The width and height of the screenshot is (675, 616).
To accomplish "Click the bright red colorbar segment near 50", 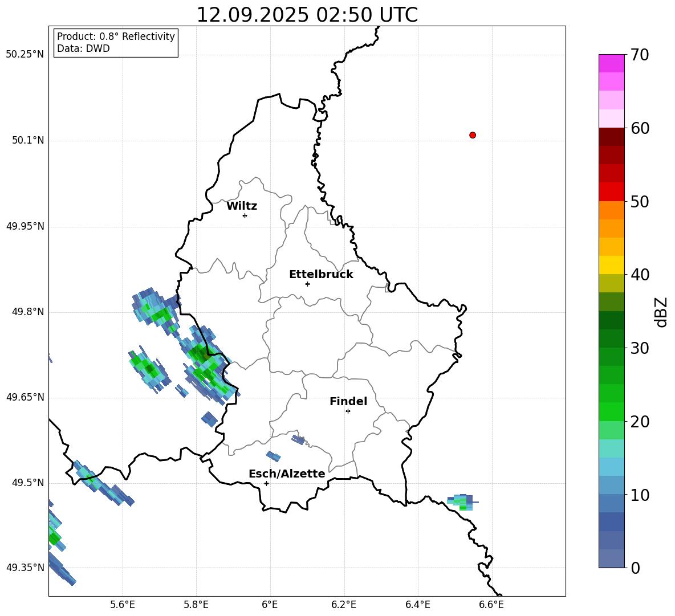I will click(612, 192).
